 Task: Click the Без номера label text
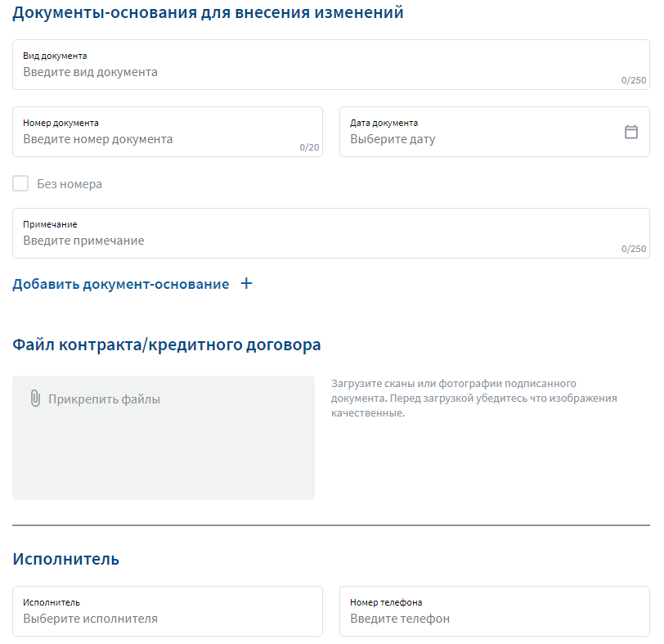[70, 184]
